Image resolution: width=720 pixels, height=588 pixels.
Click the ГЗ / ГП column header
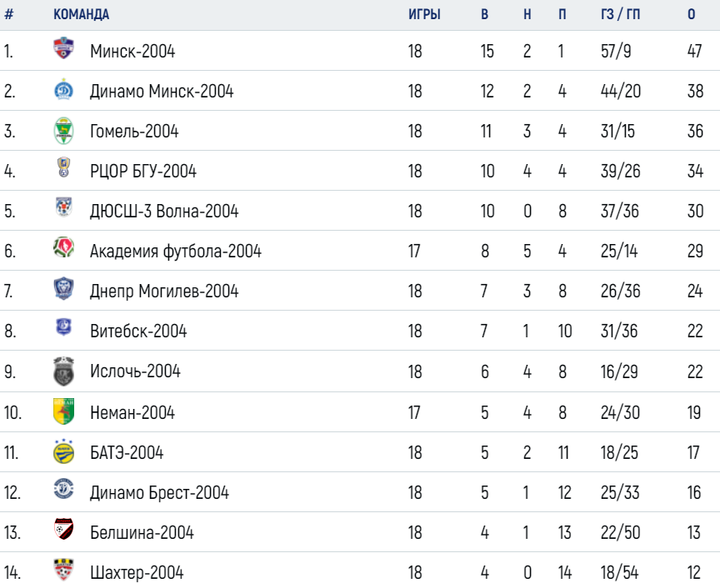(x=620, y=14)
